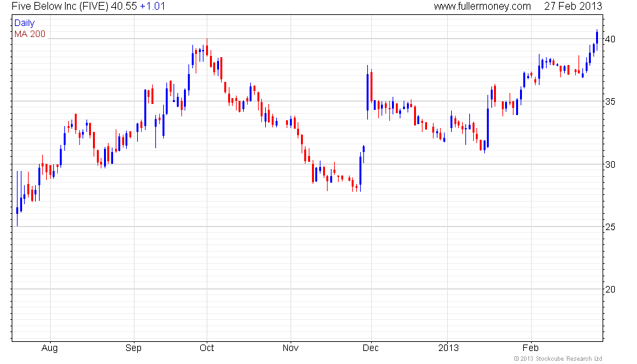Select the blue Daily legend label
637x364 pixels.
coord(25,23)
